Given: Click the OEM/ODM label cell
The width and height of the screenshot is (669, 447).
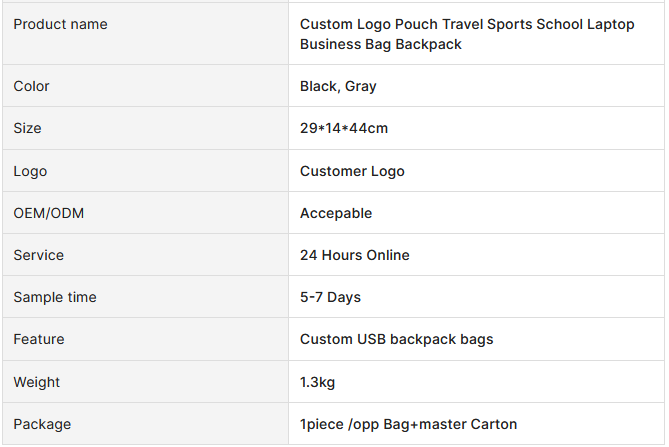Looking at the screenshot, I should pyautogui.click(x=145, y=212).
